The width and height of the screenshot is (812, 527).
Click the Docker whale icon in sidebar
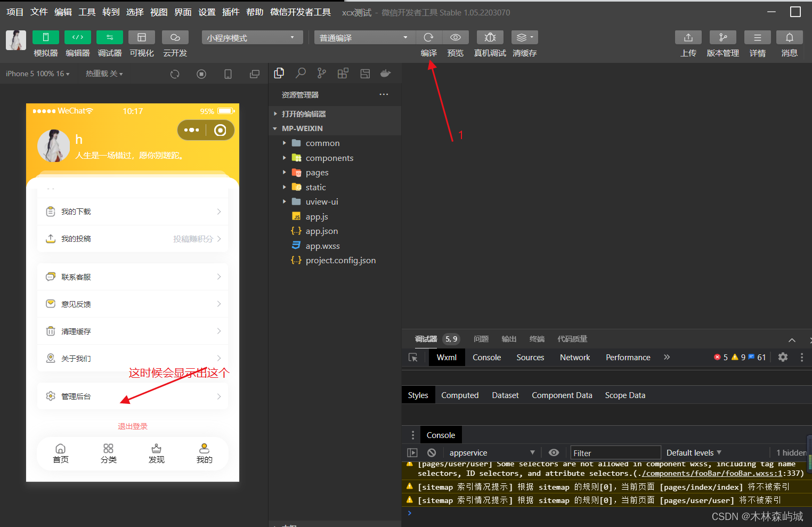coord(386,73)
